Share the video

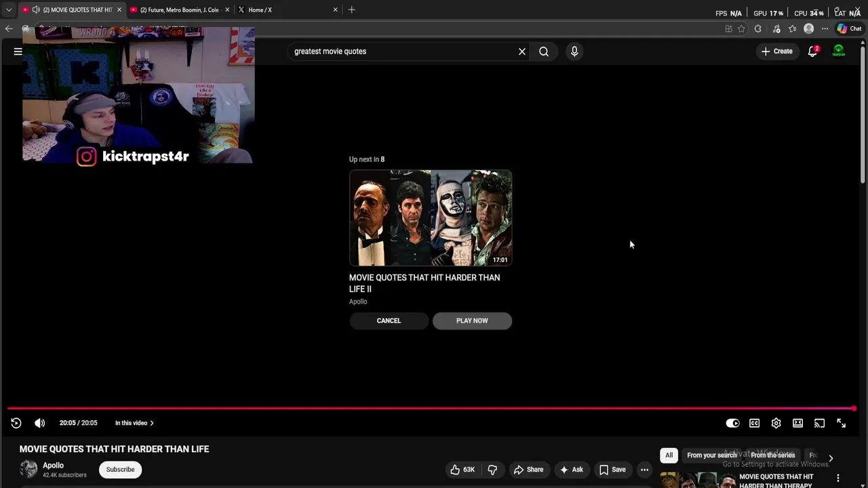coord(528,470)
